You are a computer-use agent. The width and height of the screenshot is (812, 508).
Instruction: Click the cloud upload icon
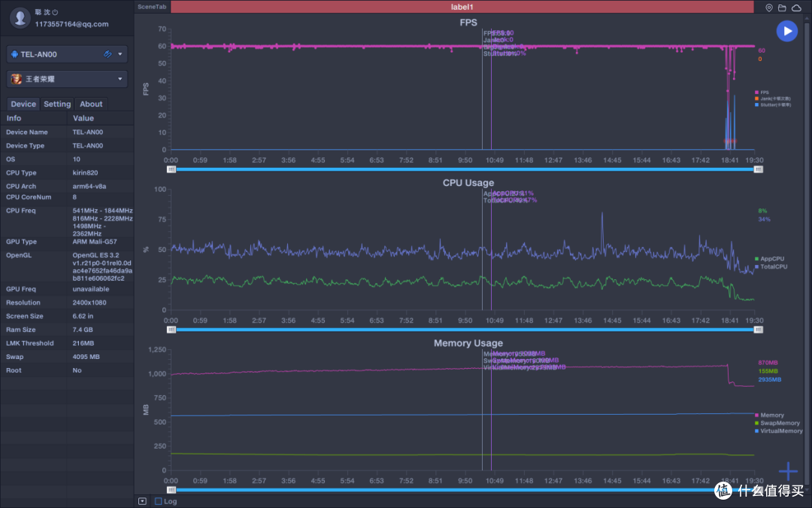[796, 8]
